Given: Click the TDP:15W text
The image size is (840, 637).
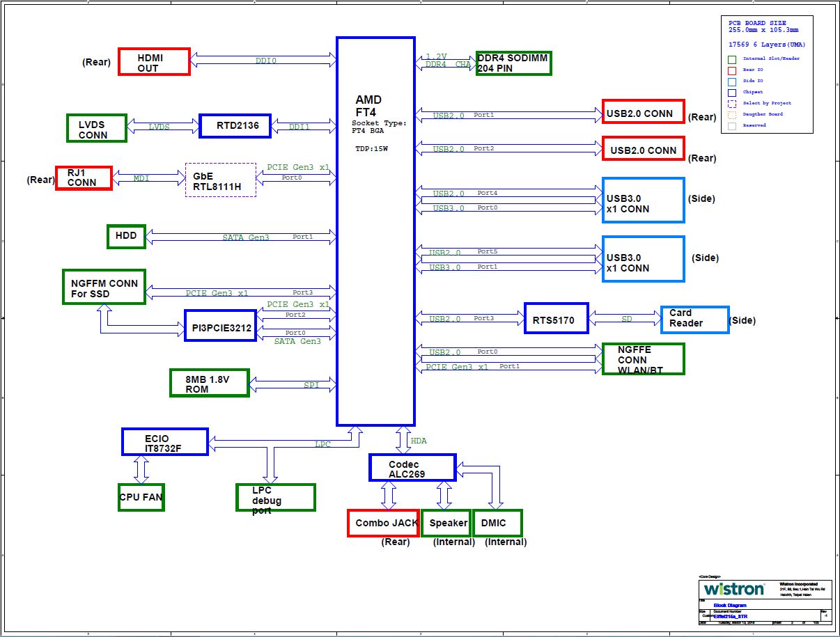Looking at the screenshot, I should pyautogui.click(x=371, y=148).
